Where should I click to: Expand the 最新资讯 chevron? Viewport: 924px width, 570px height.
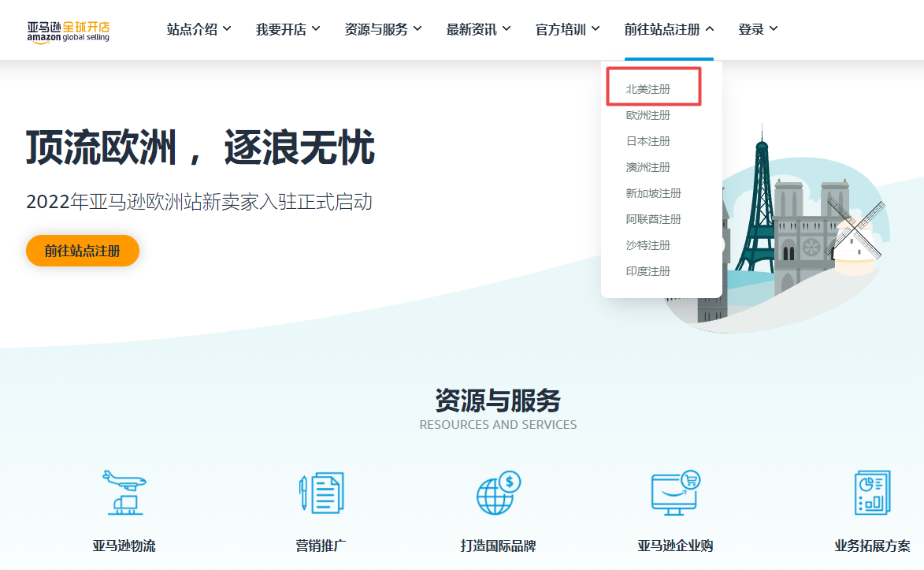click(x=507, y=28)
